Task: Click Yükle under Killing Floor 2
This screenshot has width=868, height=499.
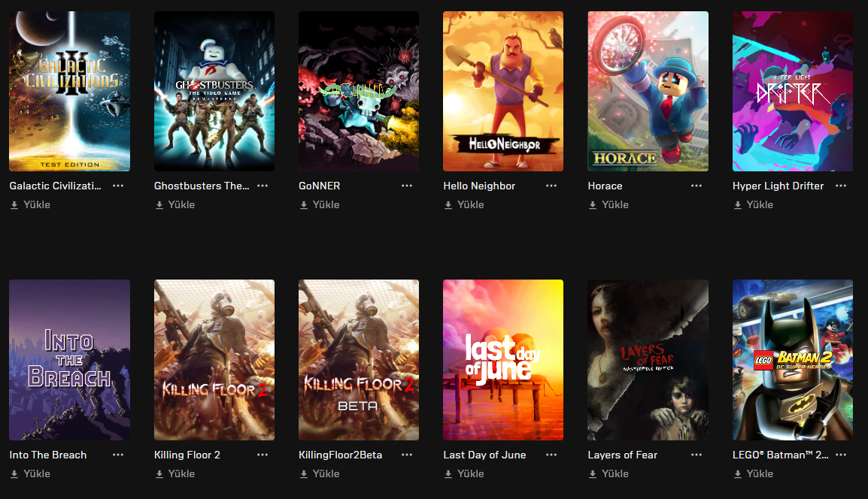Action: point(175,473)
